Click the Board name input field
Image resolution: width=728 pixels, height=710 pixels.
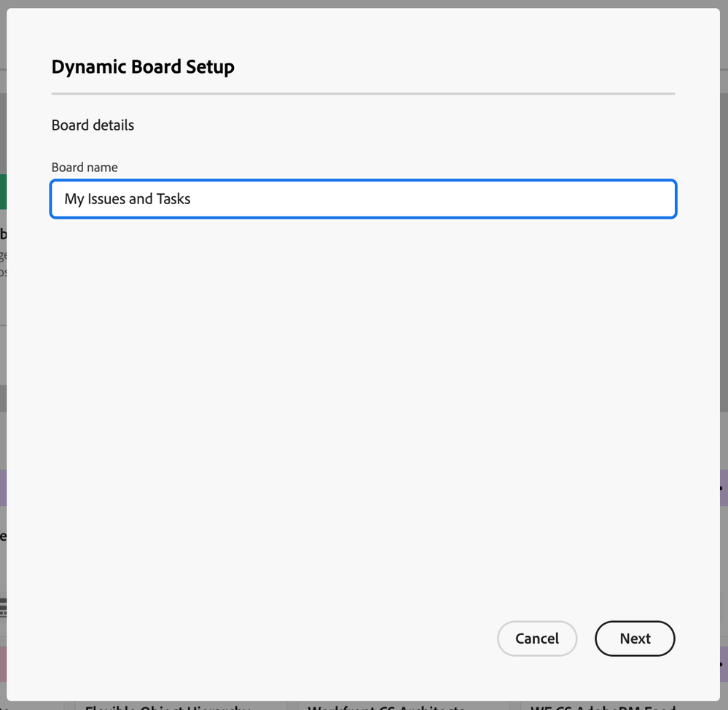(363, 199)
